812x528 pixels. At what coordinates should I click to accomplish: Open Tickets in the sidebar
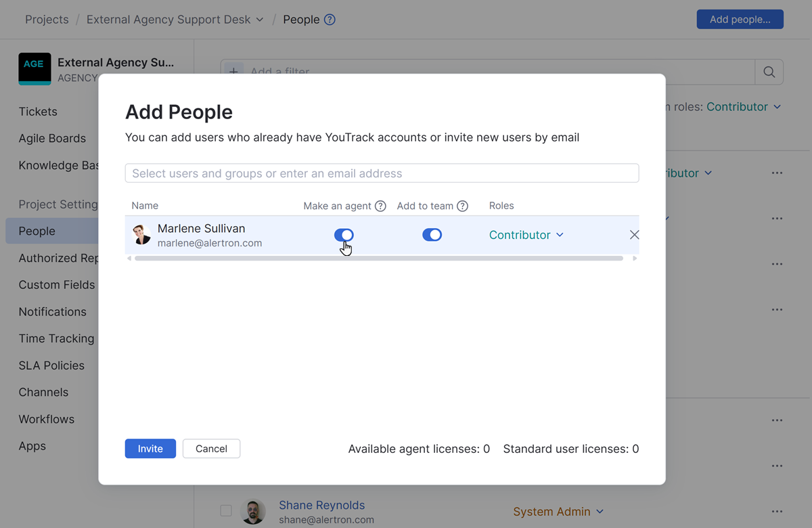(x=38, y=112)
